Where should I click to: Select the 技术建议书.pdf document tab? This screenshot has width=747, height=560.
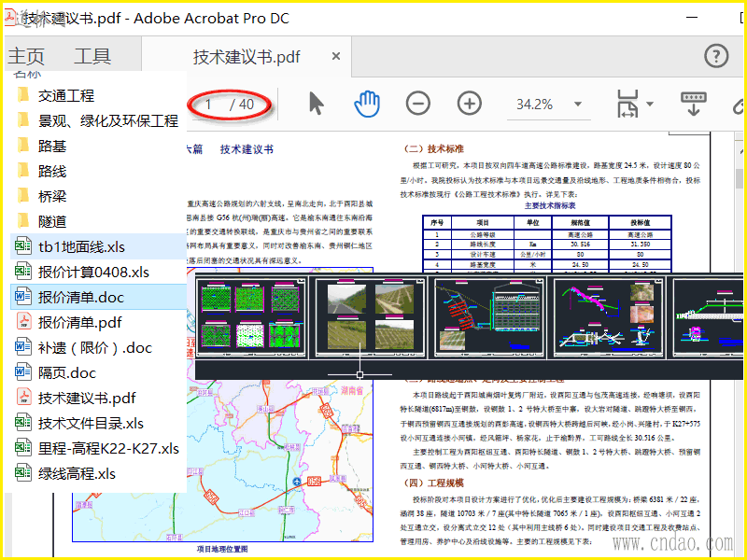pos(247,57)
